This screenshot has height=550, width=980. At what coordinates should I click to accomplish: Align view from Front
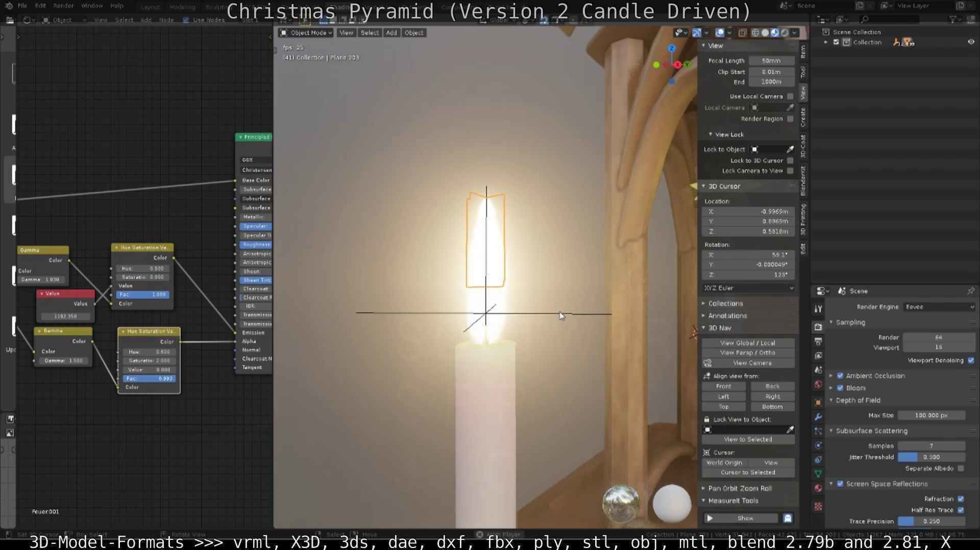724,387
